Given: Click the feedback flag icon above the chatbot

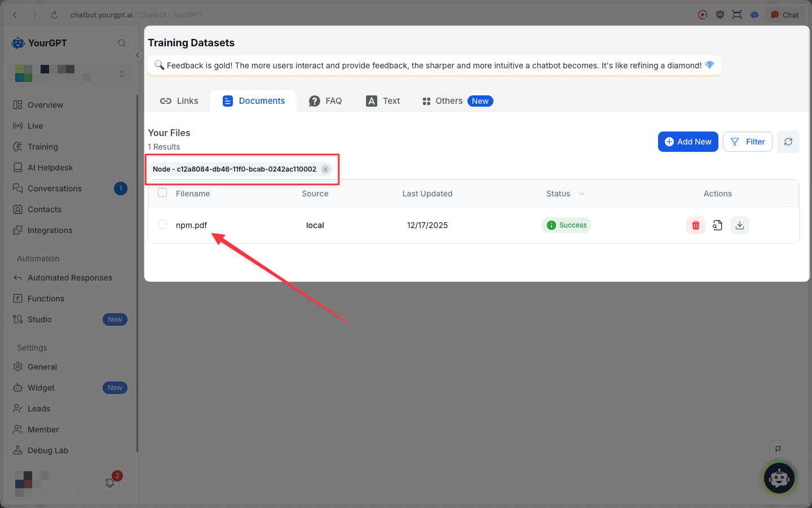Looking at the screenshot, I should pos(778,449).
